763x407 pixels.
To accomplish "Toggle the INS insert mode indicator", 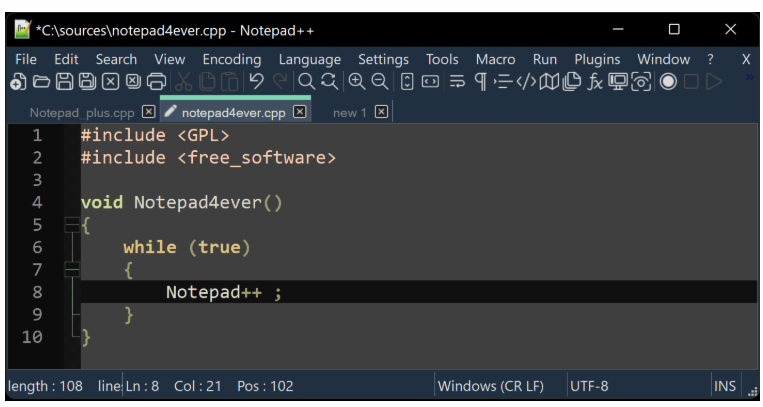I will point(725,386).
